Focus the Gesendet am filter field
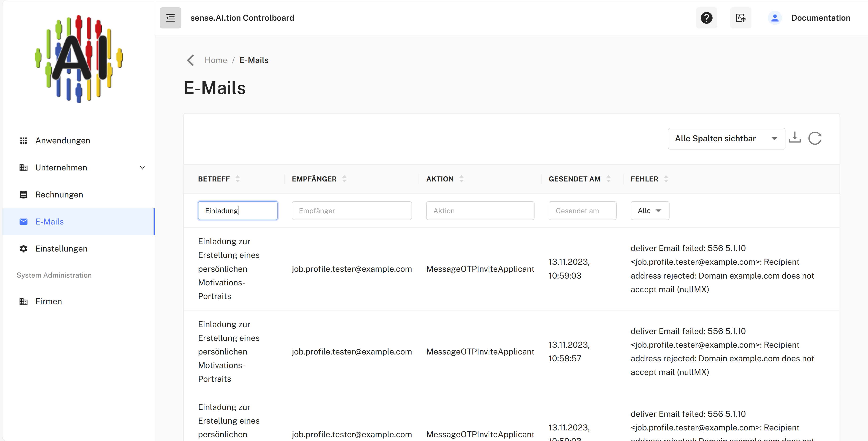868x441 pixels. [x=582, y=211]
